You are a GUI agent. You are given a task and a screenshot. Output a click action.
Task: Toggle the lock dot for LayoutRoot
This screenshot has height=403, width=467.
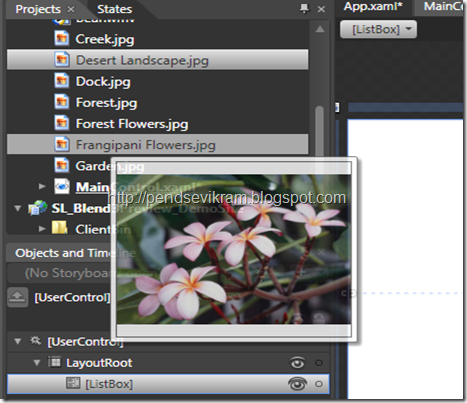click(319, 363)
